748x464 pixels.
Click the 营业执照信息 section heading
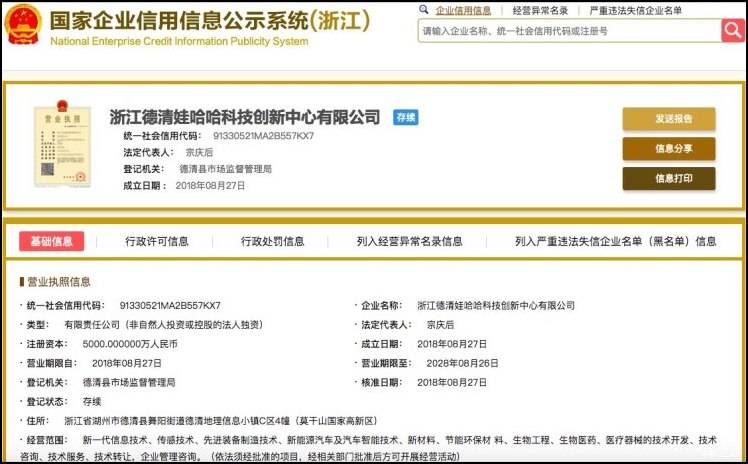click(59, 282)
